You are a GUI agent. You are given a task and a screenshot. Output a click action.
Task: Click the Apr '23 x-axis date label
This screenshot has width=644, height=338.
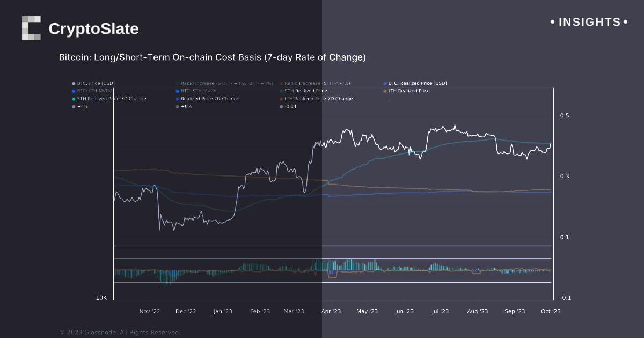330,311
